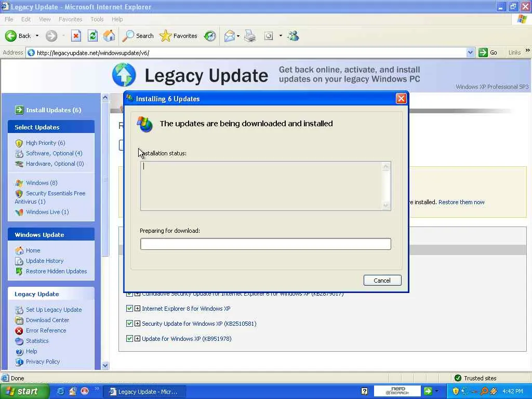Click the Privacy Policy icon
This screenshot has width=532, height=399.
click(x=19, y=362)
